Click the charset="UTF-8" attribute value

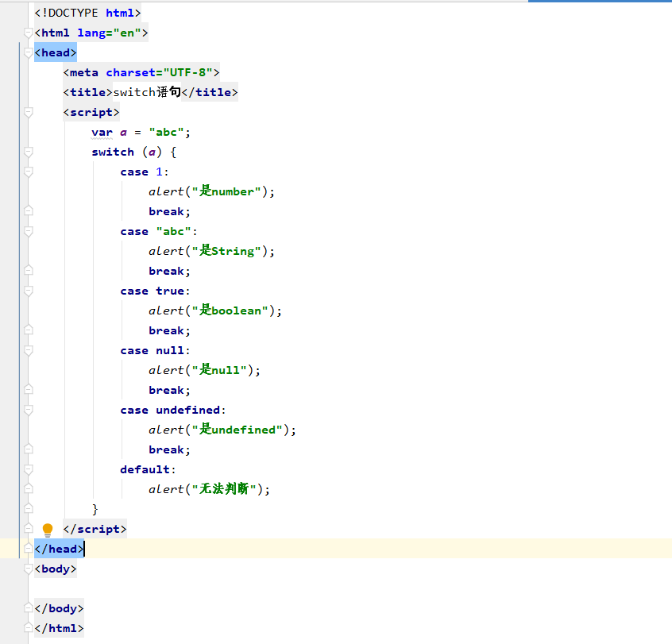(x=187, y=72)
